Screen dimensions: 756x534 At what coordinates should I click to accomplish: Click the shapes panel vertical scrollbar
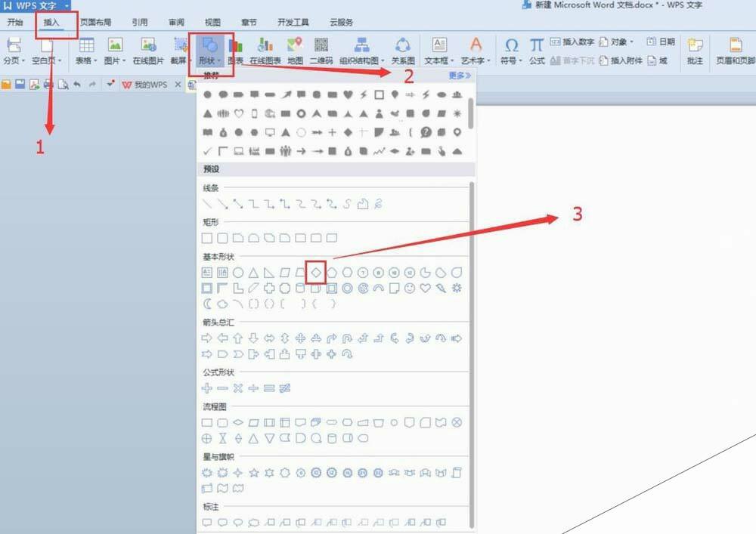coord(472,354)
